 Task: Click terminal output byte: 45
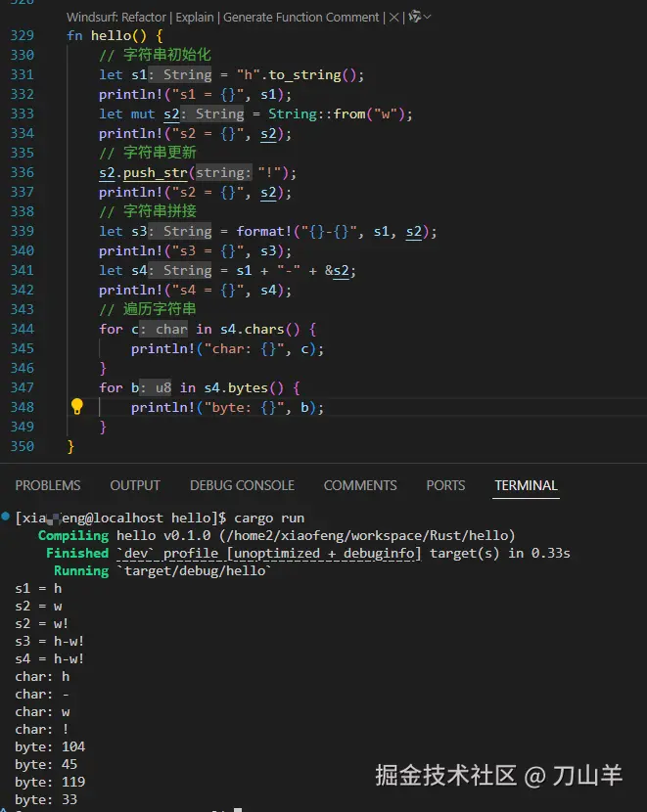pos(46,764)
